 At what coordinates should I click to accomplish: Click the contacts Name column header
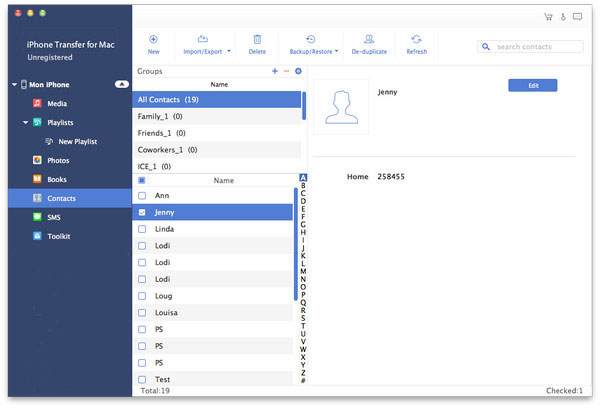pos(223,180)
